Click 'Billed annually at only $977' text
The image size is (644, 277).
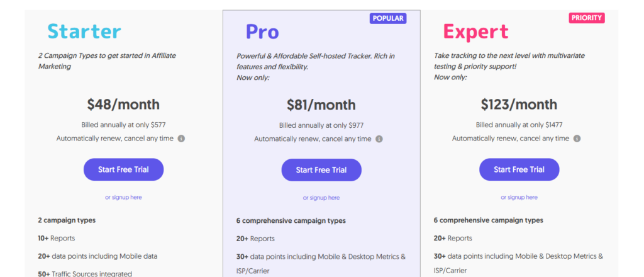click(x=321, y=125)
